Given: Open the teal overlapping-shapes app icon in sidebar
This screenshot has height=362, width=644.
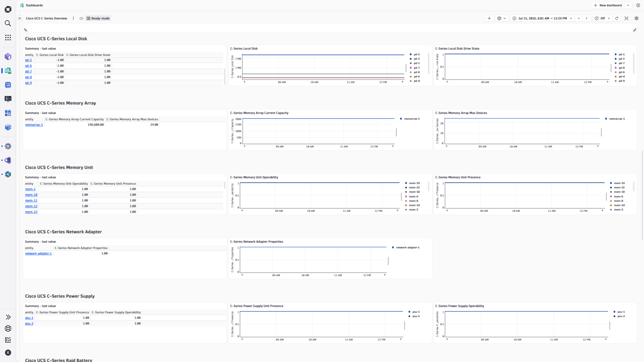Looking at the screenshot, I should (x=8, y=174).
